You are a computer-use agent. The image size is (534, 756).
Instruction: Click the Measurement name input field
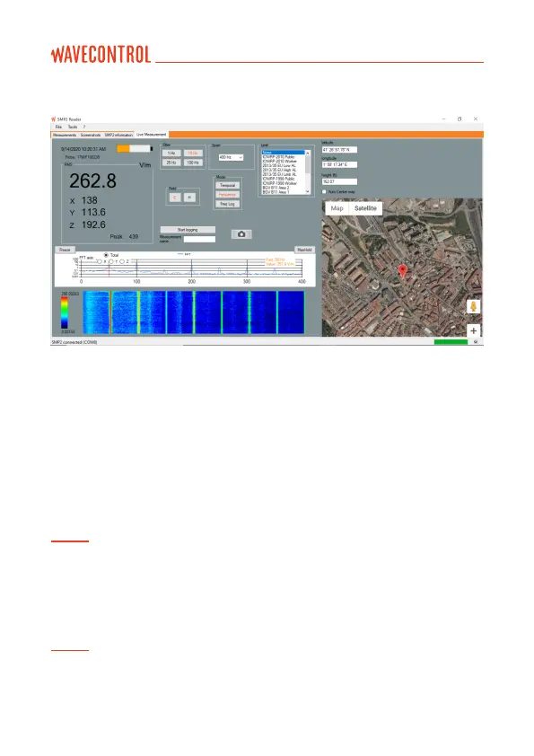(x=199, y=239)
